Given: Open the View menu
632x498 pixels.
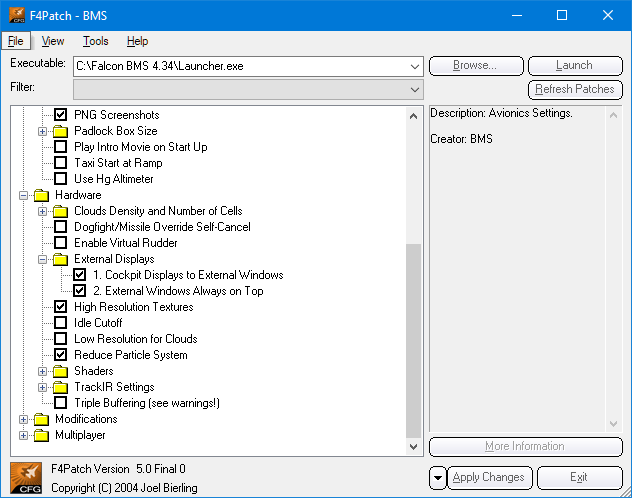Looking at the screenshot, I should click(x=53, y=41).
